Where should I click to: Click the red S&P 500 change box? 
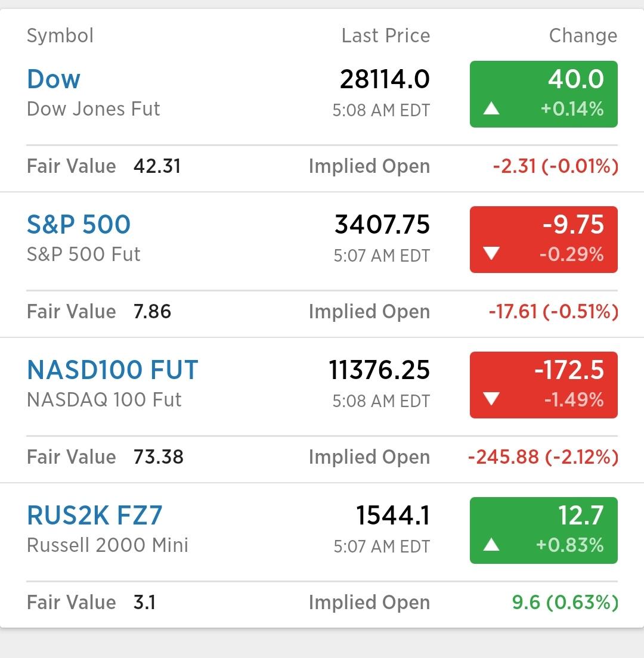(x=543, y=239)
